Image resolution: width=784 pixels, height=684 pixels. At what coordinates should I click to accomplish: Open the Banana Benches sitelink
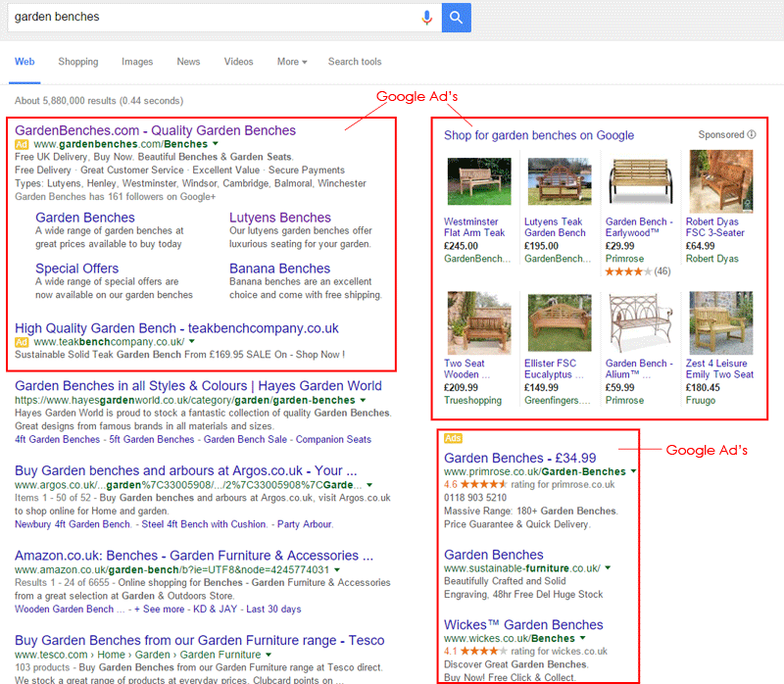[x=279, y=269]
